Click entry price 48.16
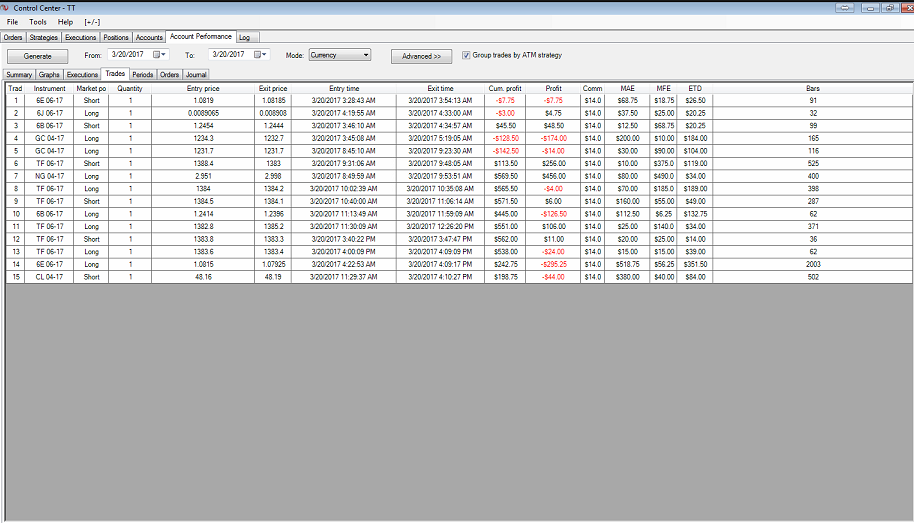The height and width of the screenshot is (523, 914). pyautogui.click(x=203, y=277)
